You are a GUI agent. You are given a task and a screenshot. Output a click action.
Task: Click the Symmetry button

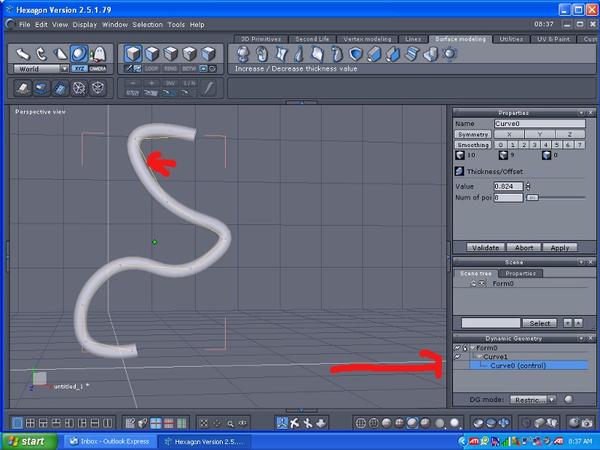tap(473, 134)
